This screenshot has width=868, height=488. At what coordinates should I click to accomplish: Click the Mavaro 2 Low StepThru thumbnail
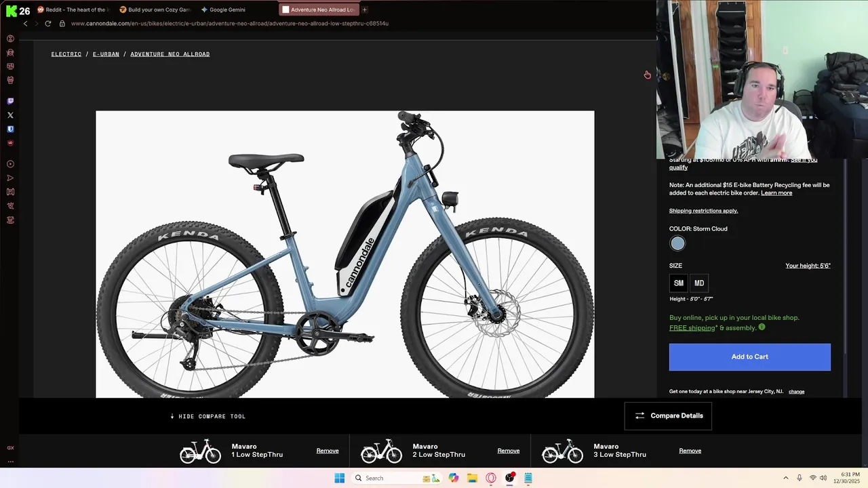[381, 451]
